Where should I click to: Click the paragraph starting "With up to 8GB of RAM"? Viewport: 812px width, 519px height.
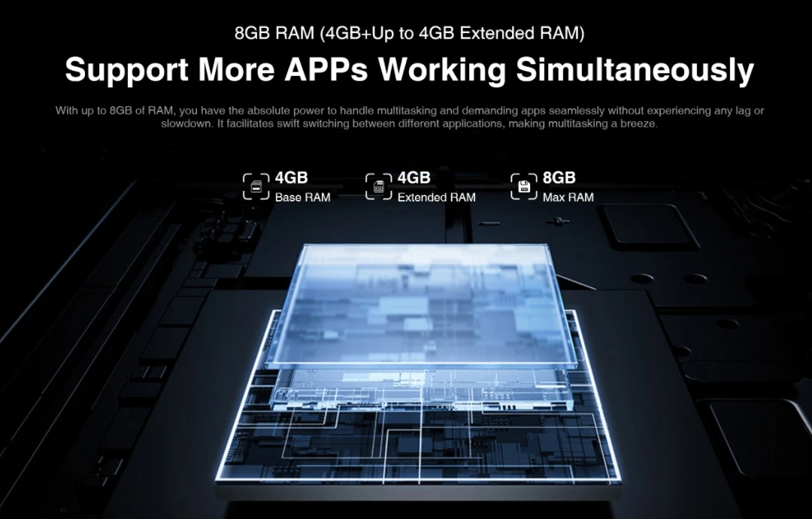tap(409, 117)
